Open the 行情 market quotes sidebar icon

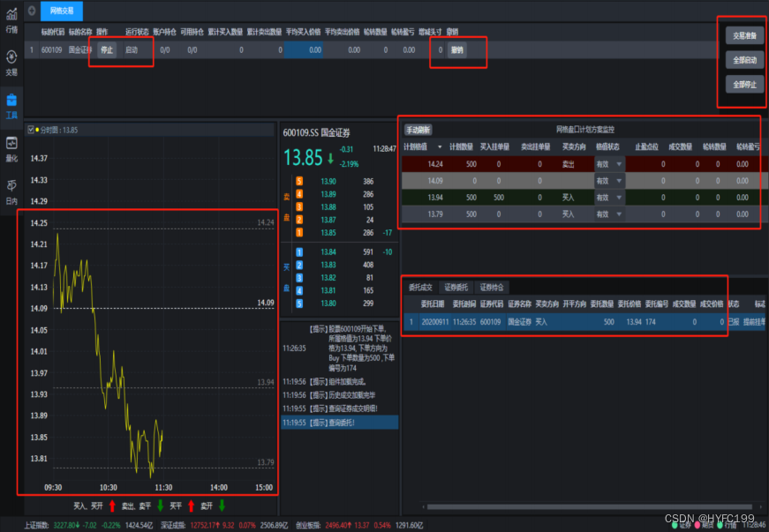(11, 19)
